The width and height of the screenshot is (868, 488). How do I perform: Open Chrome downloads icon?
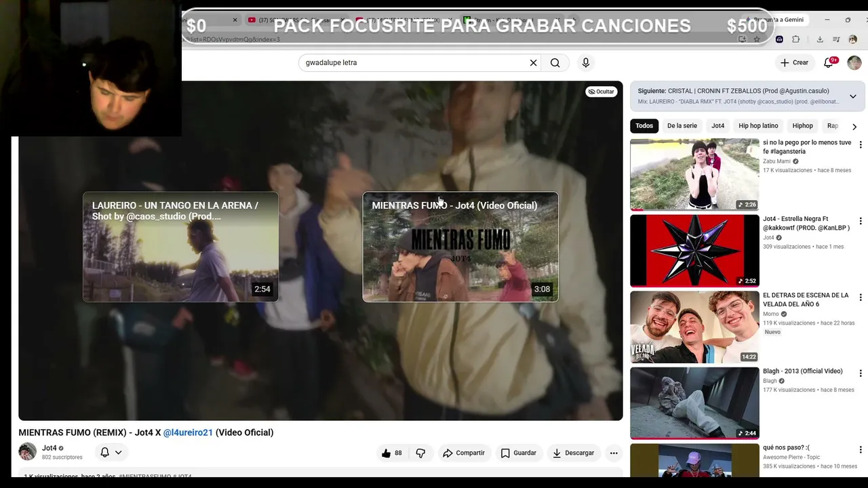tap(820, 39)
